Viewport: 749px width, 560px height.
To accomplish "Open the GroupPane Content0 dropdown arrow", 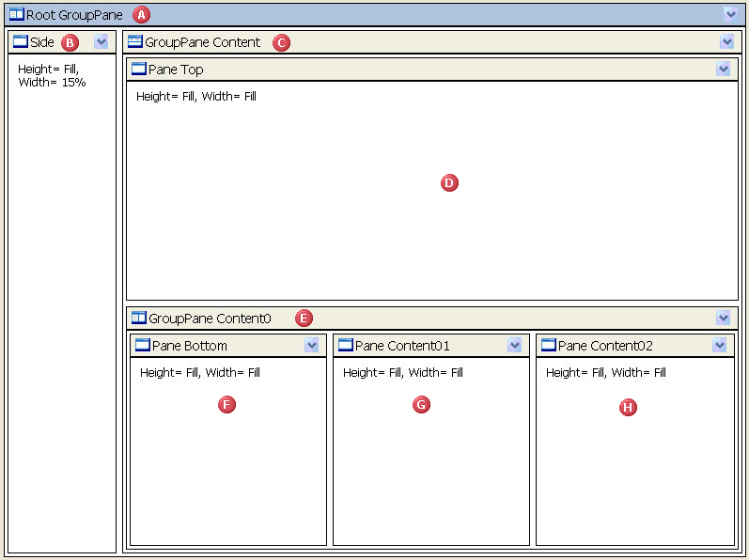I will click(723, 319).
